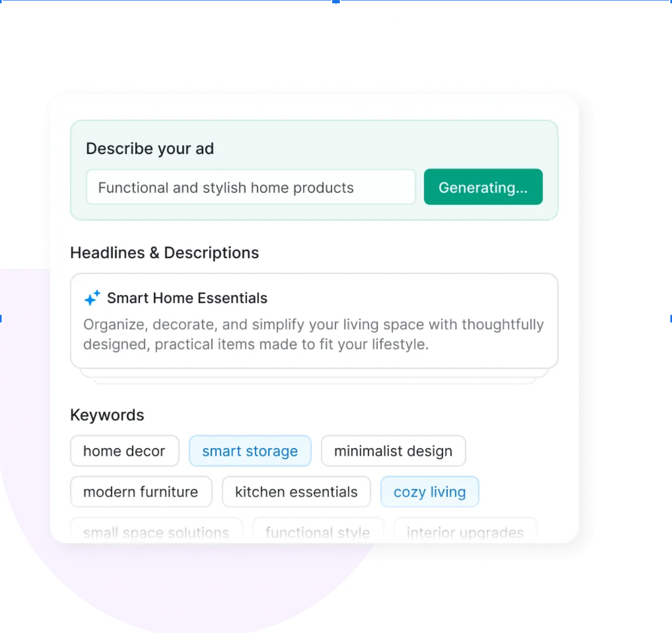Enable the kitchen essentials keyword chip
Image resolution: width=672 pixels, height=633 pixels.
[296, 492]
